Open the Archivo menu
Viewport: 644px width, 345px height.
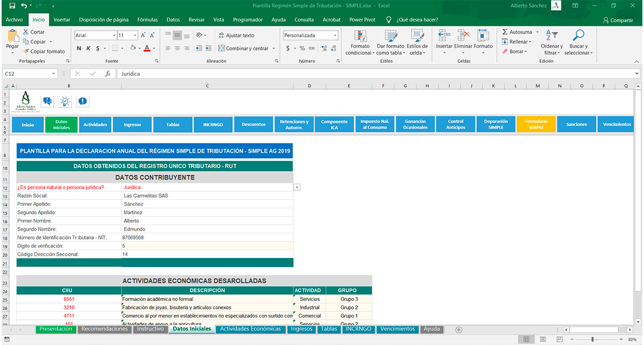[x=14, y=20]
